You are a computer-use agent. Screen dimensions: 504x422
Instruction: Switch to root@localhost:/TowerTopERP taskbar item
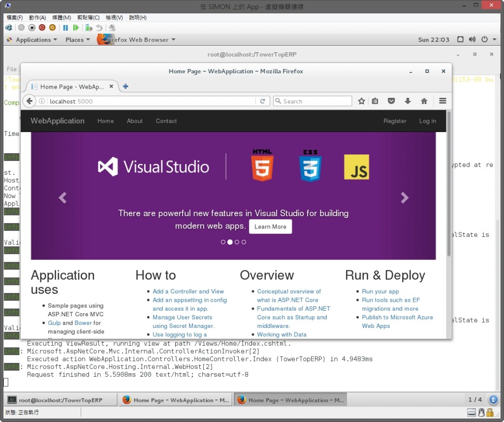60,400
